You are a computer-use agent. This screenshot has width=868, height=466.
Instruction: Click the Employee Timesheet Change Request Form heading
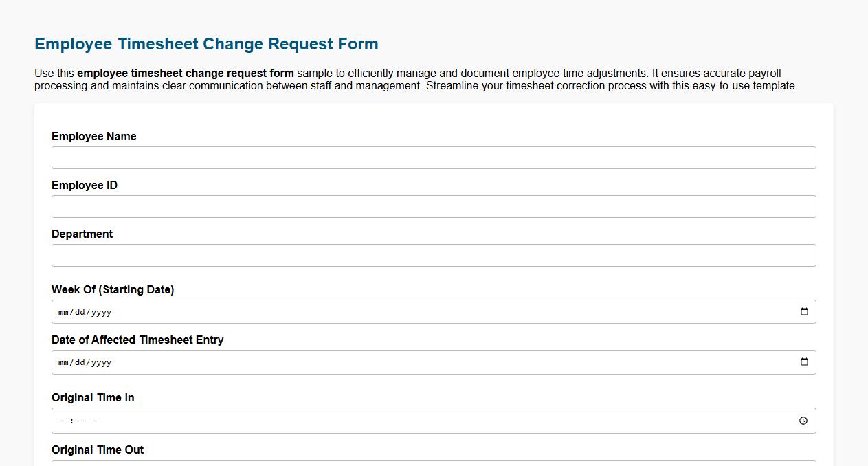coord(206,43)
